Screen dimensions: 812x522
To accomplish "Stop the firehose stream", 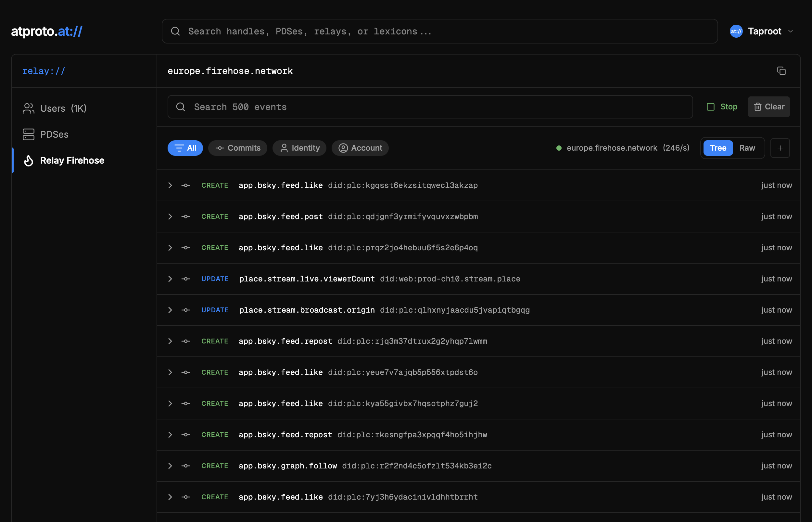I will (x=722, y=107).
